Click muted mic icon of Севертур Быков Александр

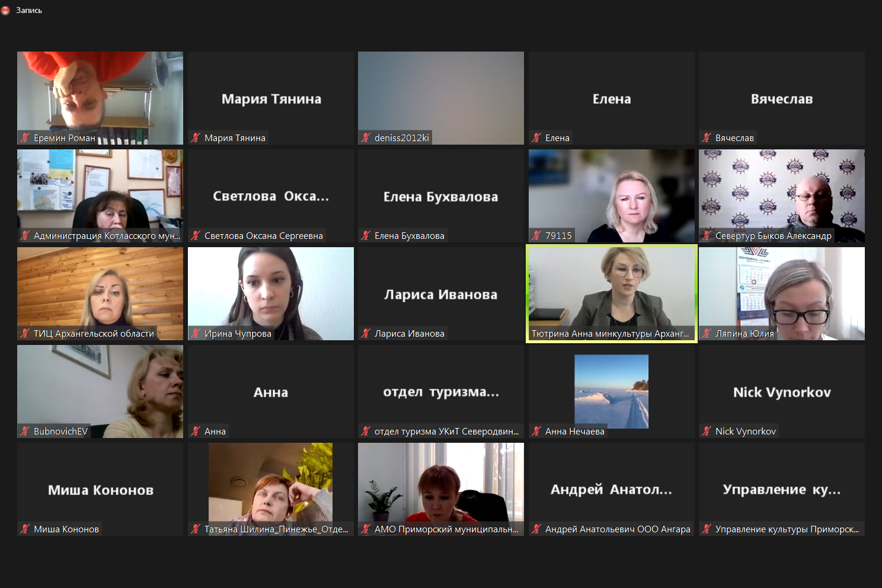(707, 235)
